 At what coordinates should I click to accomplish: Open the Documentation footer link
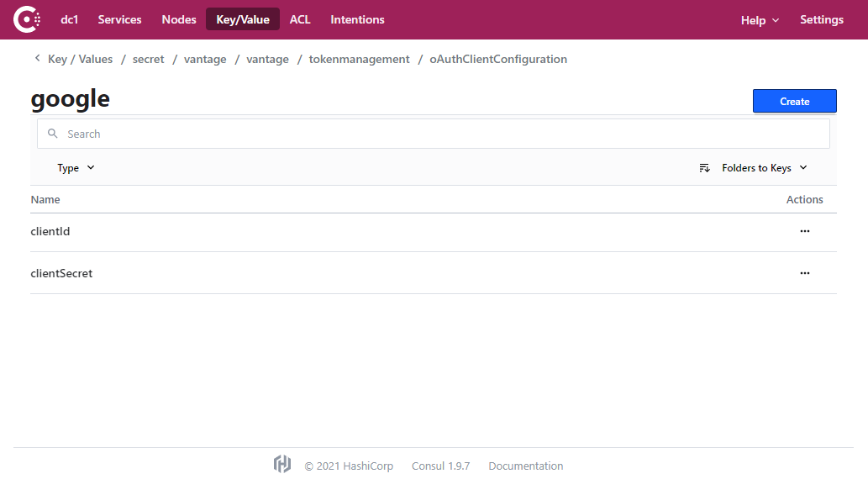pyautogui.click(x=525, y=466)
